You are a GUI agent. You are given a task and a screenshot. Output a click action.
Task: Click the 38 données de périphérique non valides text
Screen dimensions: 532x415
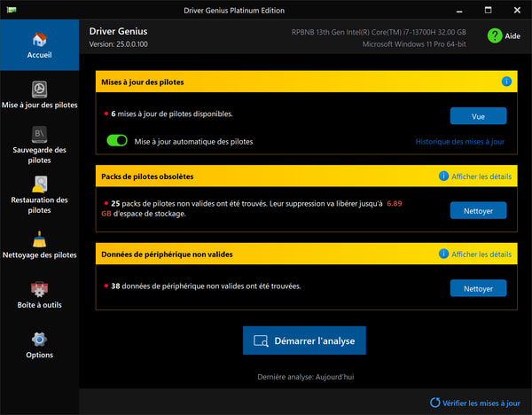[206, 286]
